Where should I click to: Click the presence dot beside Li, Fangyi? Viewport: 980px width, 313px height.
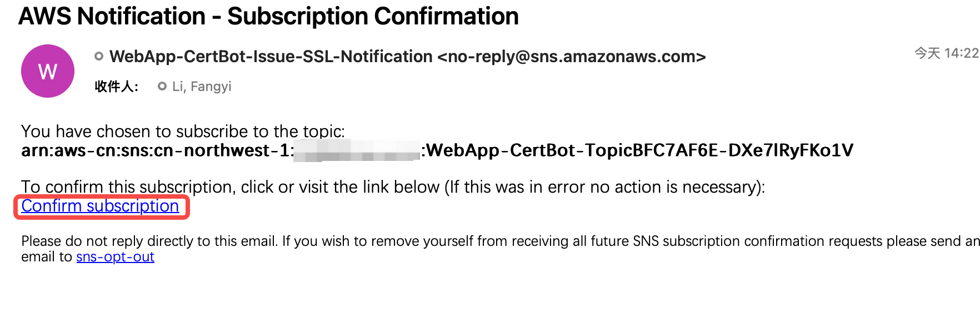coord(162,86)
